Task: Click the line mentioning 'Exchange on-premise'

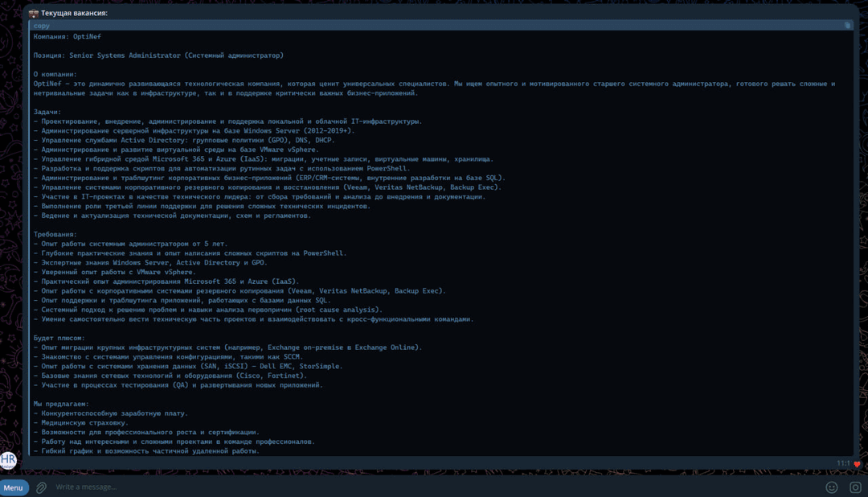Action: [x=227, y=347]
